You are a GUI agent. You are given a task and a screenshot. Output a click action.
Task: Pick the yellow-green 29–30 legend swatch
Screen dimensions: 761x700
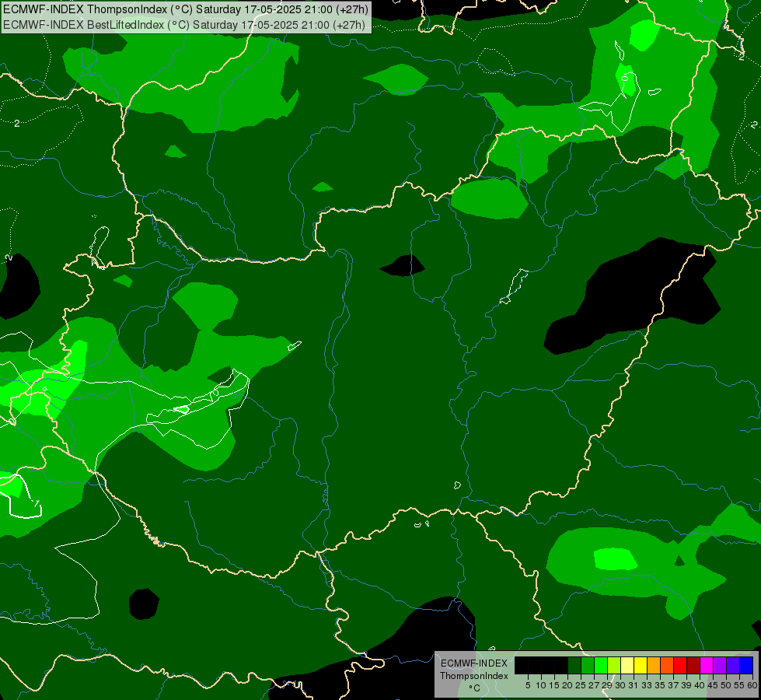[x=614, y=665]
